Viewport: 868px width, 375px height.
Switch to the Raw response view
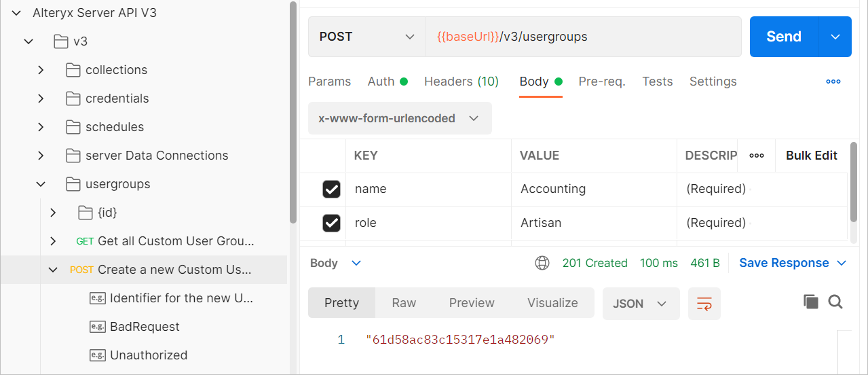pos(404,303)
